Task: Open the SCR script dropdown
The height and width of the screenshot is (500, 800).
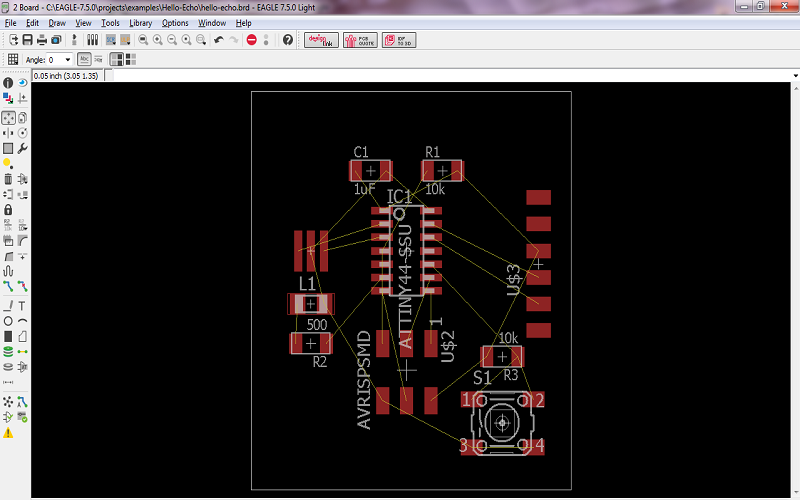Action: tap(111, 40)
